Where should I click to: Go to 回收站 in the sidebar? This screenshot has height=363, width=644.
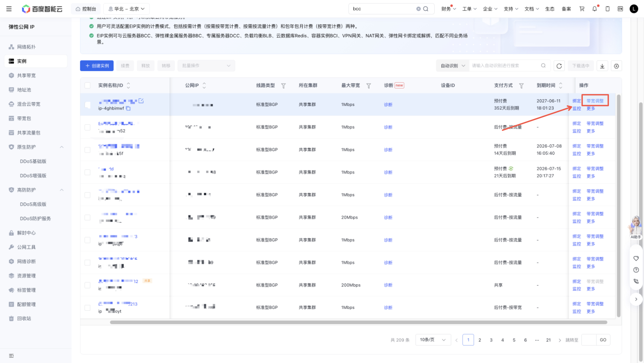(x=24, y=319)
